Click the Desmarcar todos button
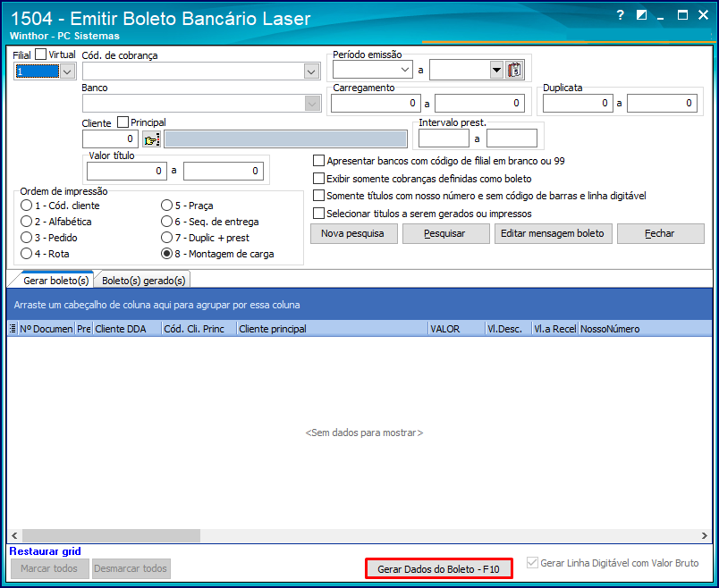The width and height of the screenshot is (719, 588). click(131, 568)
